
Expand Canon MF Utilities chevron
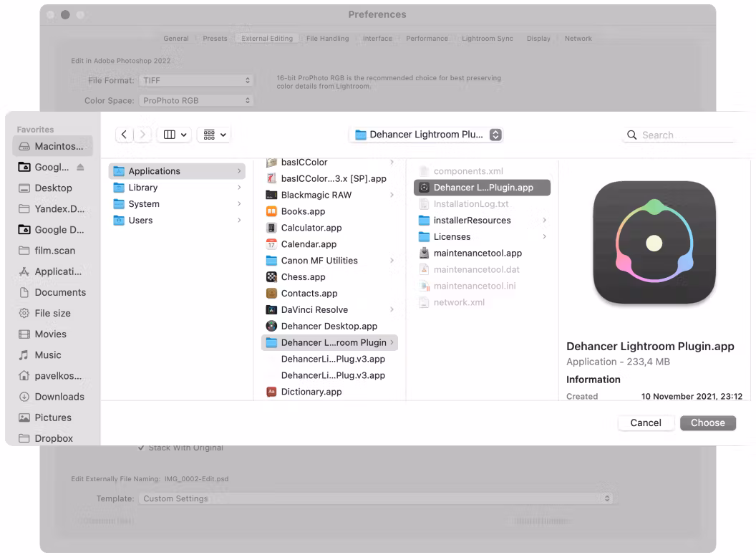(x=392, y=261)
